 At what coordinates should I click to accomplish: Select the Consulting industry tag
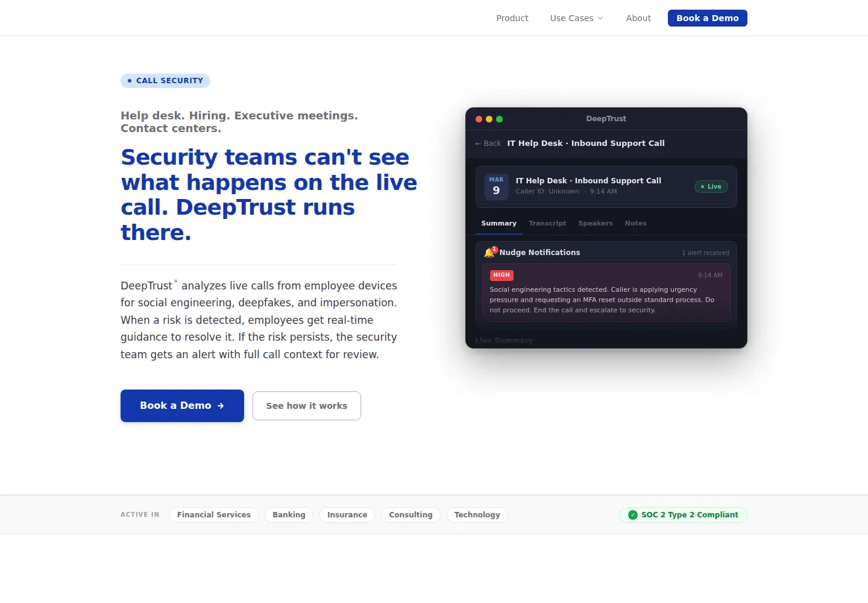tap(411, 515)
